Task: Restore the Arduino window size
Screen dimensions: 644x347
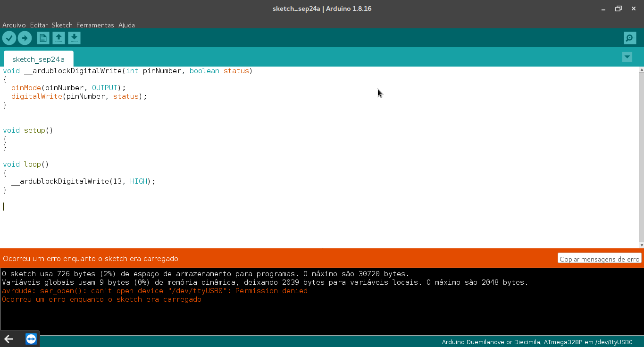Action: [x=618, y=8]
